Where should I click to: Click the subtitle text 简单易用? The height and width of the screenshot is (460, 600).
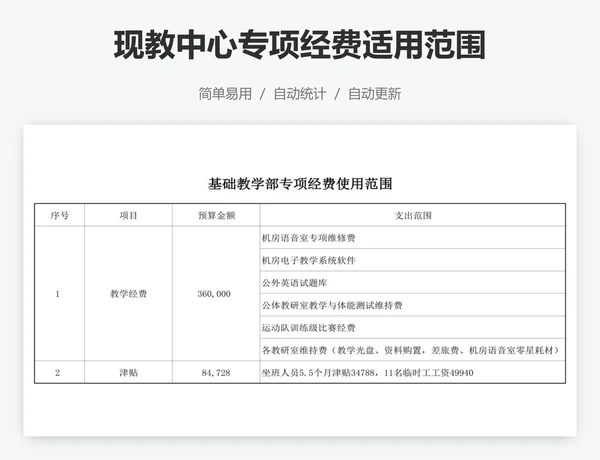(x=225, y=94)
